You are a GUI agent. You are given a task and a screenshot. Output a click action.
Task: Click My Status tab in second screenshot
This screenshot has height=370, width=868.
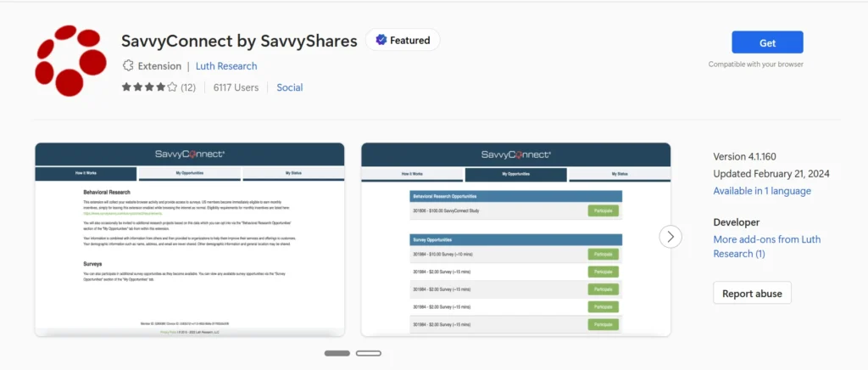coord(620,174)
